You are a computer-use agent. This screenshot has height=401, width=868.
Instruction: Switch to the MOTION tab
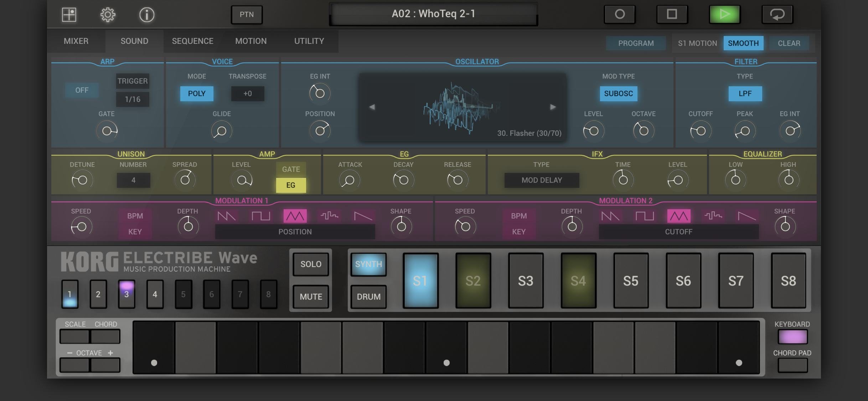click(x=251, y=41)
